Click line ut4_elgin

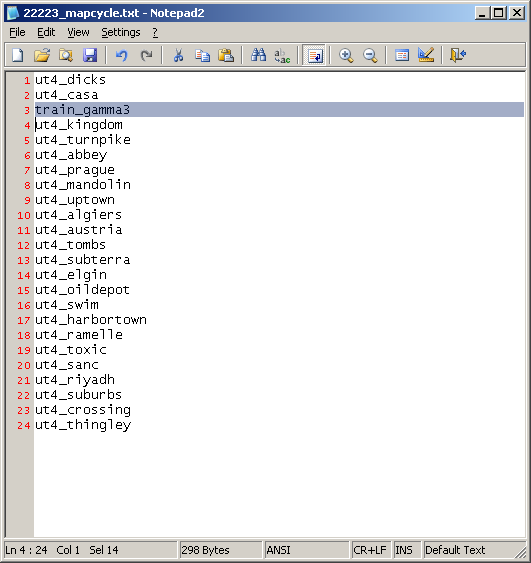tap(71, 275)
